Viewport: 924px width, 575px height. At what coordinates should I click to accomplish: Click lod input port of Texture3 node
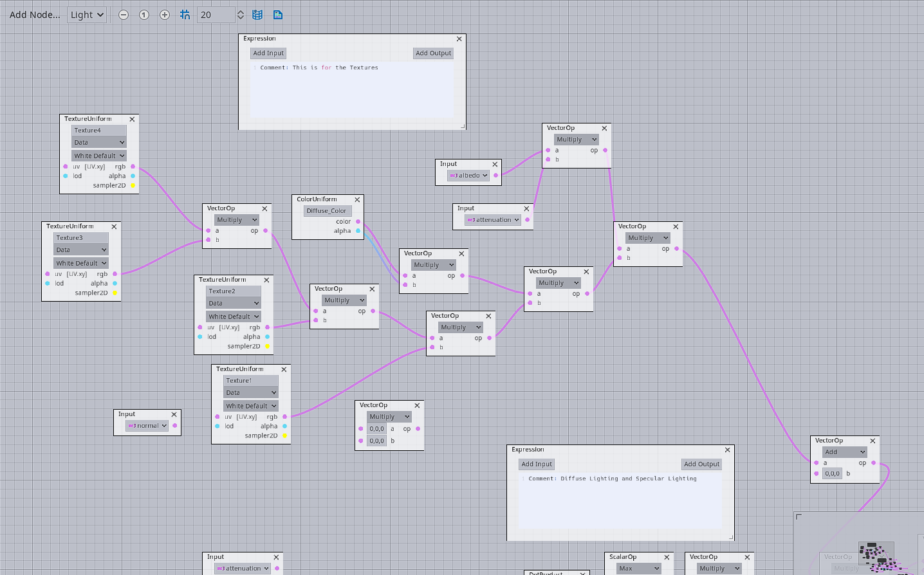pyautogui.click(x=48, y=284)
